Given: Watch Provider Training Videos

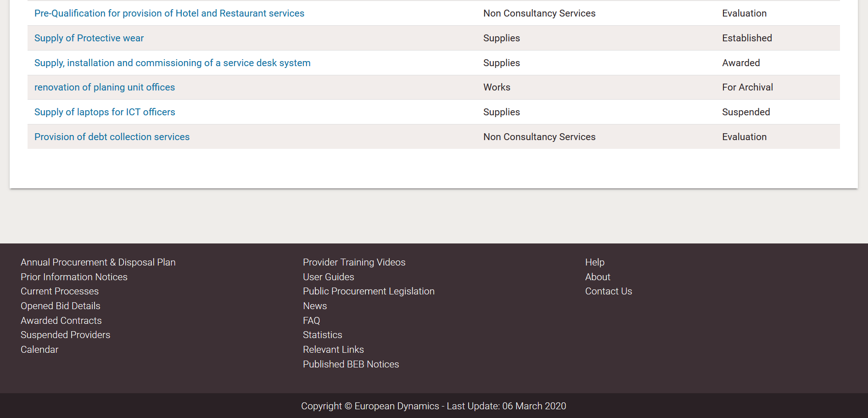Looking at the screenshot, I should click(x=354, y=262).
